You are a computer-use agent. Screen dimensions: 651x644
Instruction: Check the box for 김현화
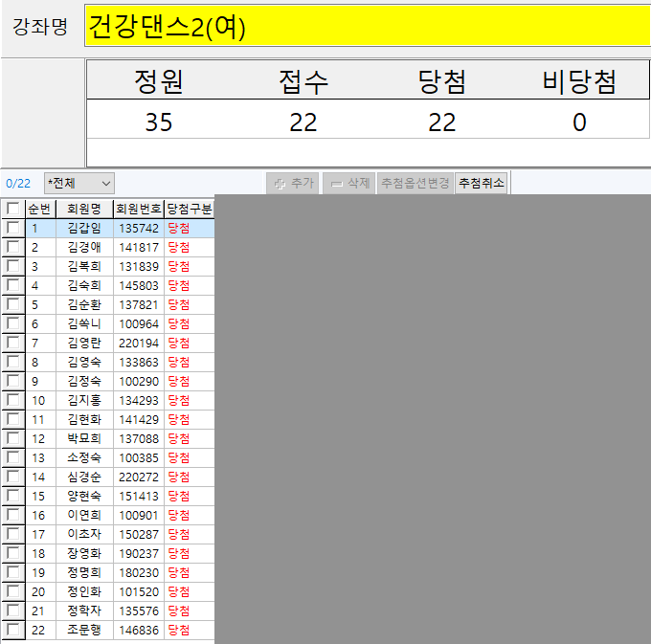coord(12,419)
